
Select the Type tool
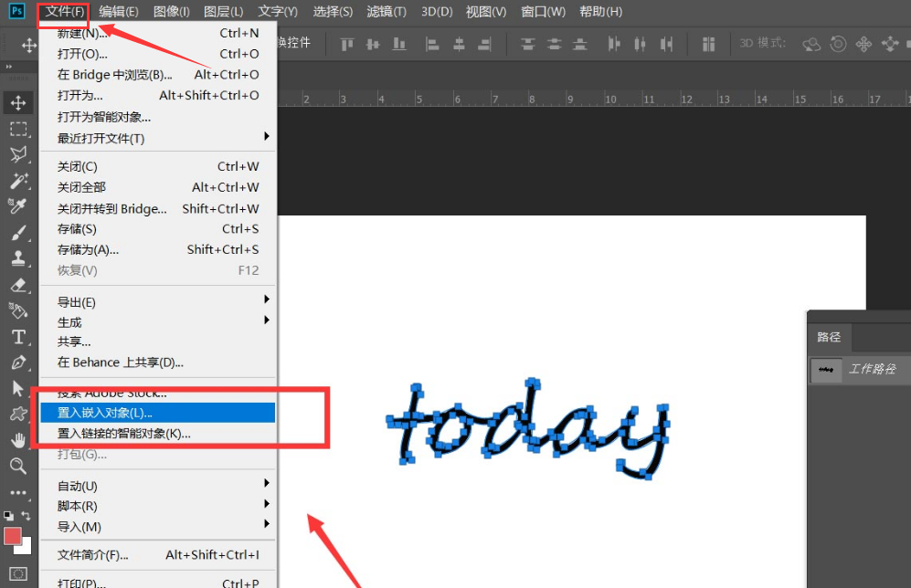click(18, 337)
